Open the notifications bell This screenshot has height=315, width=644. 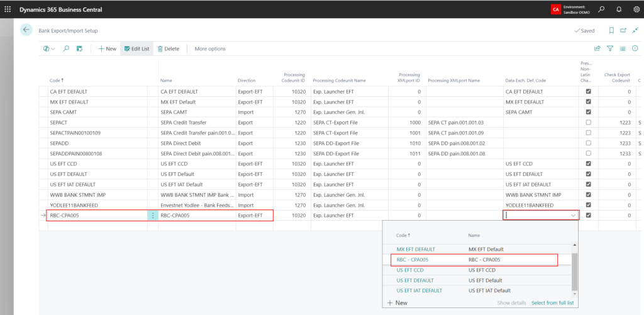619,9
